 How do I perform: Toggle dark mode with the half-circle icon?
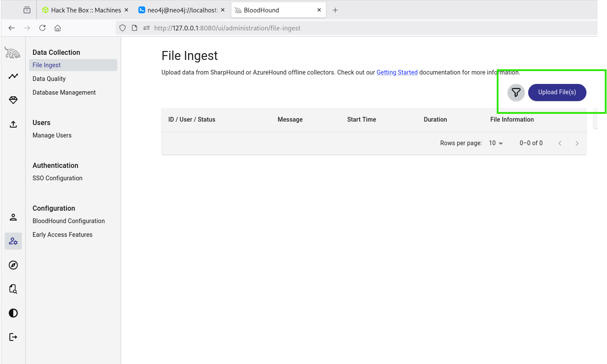[x=13, y=313]
